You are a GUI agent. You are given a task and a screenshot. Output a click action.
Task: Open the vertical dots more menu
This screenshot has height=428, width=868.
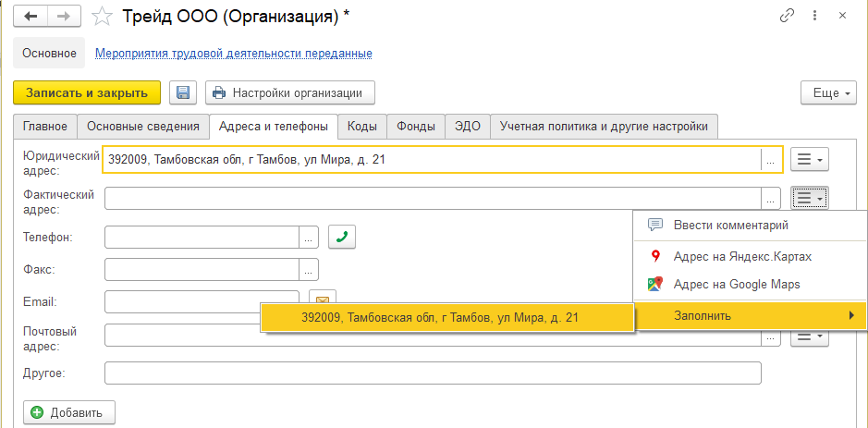[815, 16]
